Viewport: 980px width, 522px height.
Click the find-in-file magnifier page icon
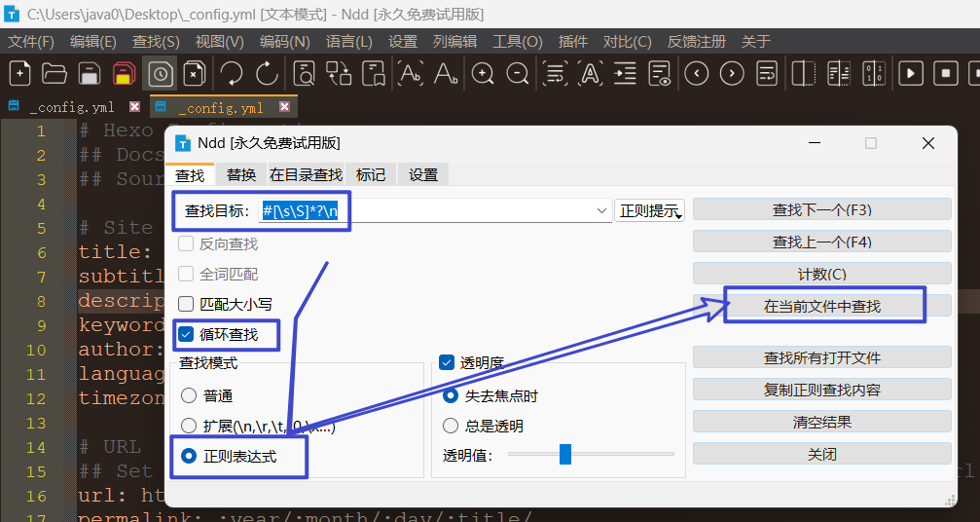click(304, 73)
